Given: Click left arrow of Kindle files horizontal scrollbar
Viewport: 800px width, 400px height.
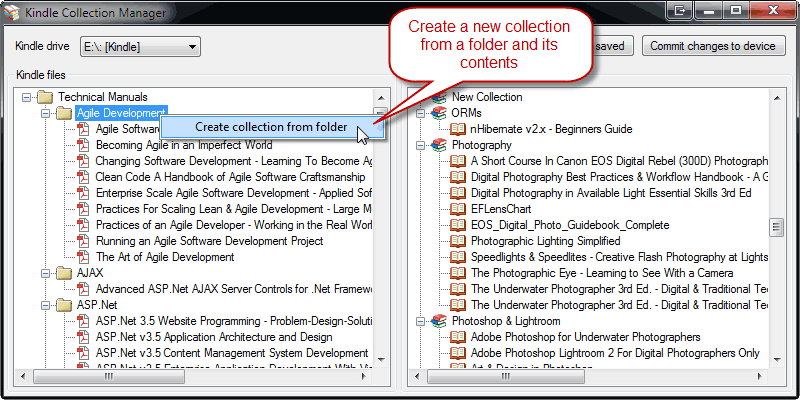Looking at the screenshot, I should tap(23, 377).
